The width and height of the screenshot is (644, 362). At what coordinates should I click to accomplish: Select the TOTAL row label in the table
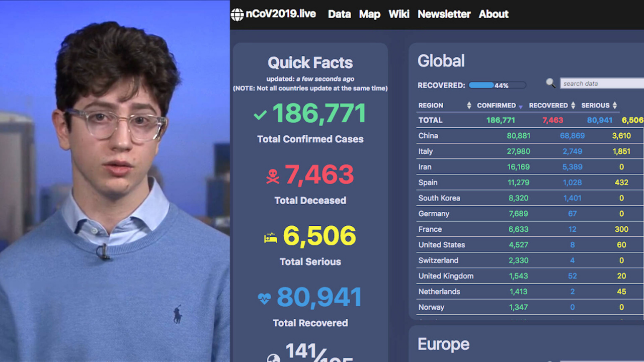pyautogui.click(x=431, y=120)
